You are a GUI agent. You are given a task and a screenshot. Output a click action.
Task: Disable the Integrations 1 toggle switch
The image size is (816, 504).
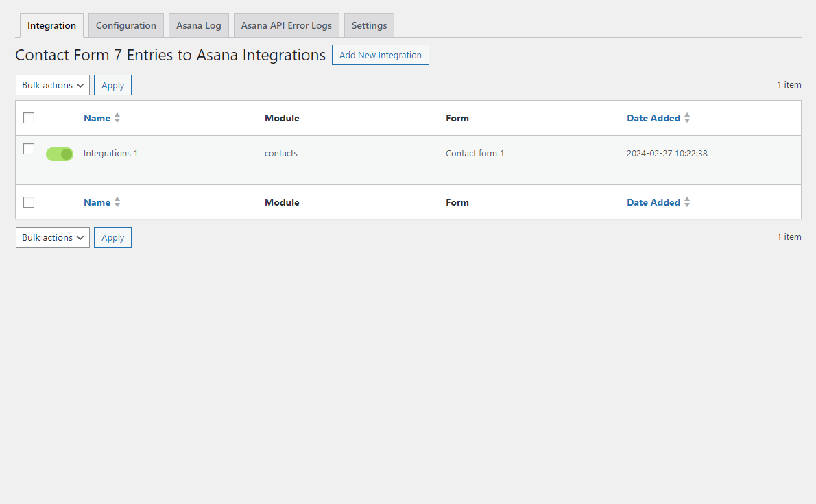point(60,154)
